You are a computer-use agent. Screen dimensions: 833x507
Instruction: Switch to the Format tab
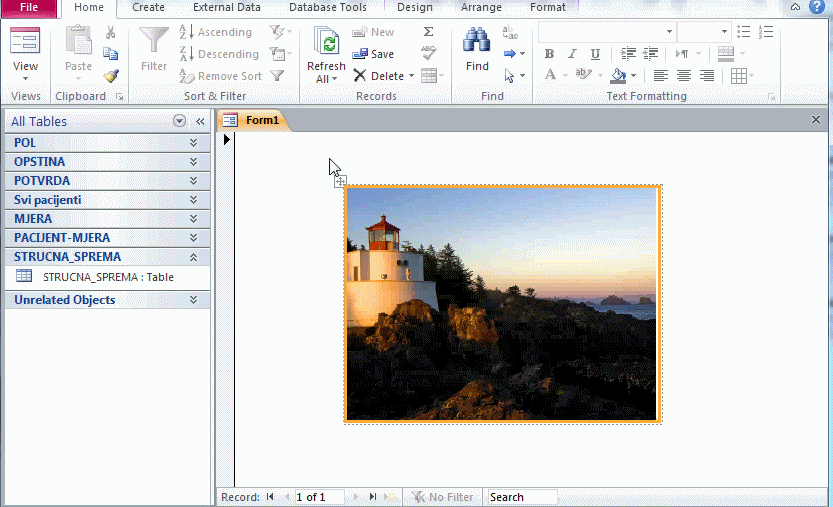coord(548,7)
